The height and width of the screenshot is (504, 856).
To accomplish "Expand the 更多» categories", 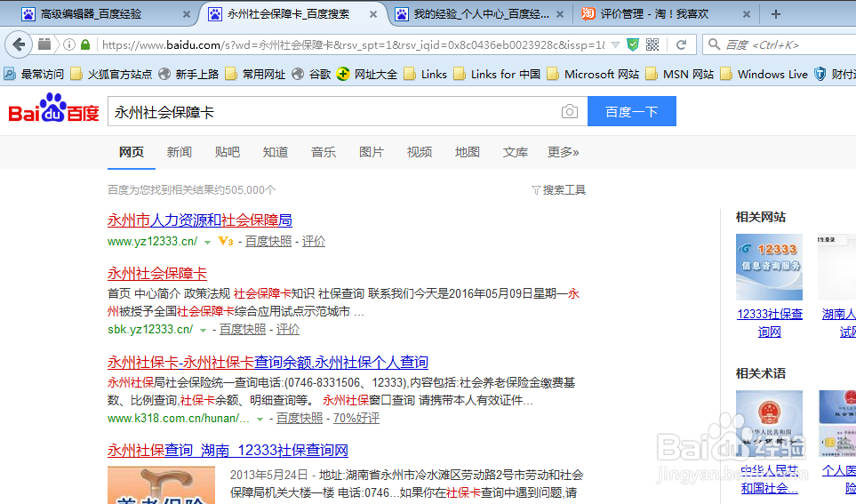I will pos(564,152).
